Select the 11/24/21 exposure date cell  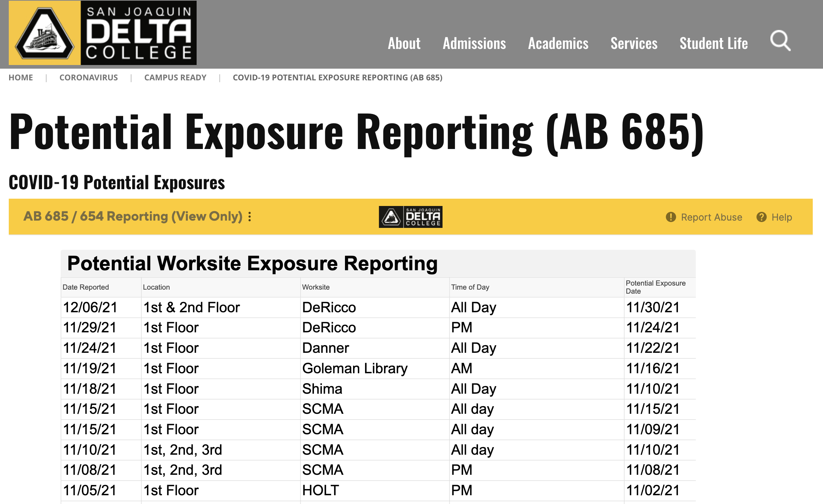660,328
